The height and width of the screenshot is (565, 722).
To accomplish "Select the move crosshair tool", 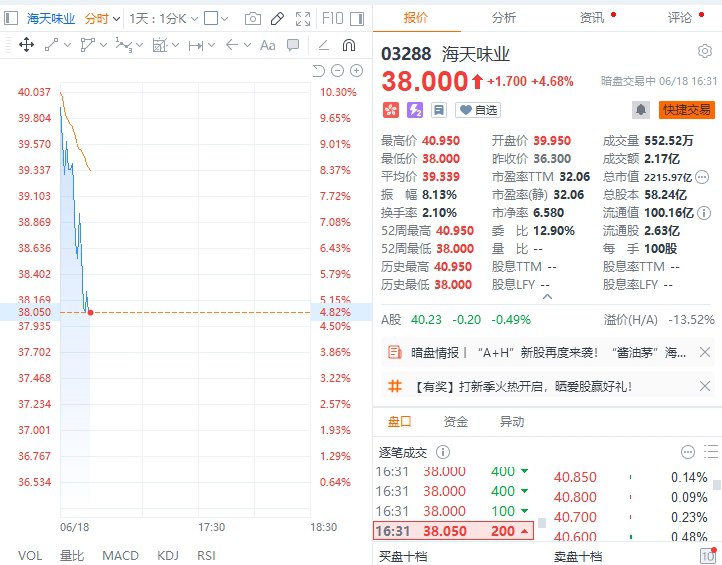I will tap(26, 45).
